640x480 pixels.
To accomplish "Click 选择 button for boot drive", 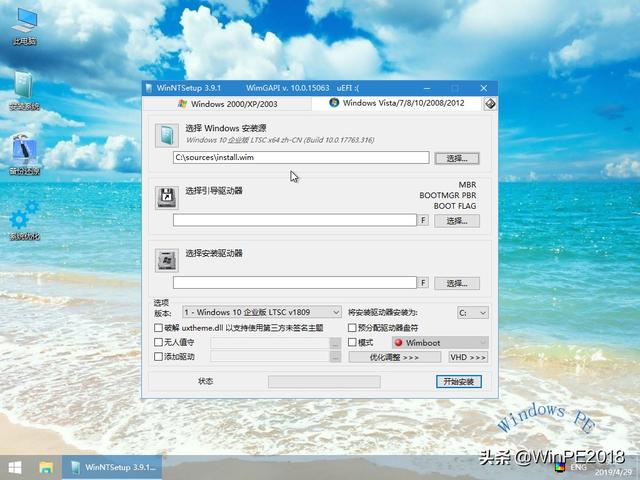I will tap(457, 221).
